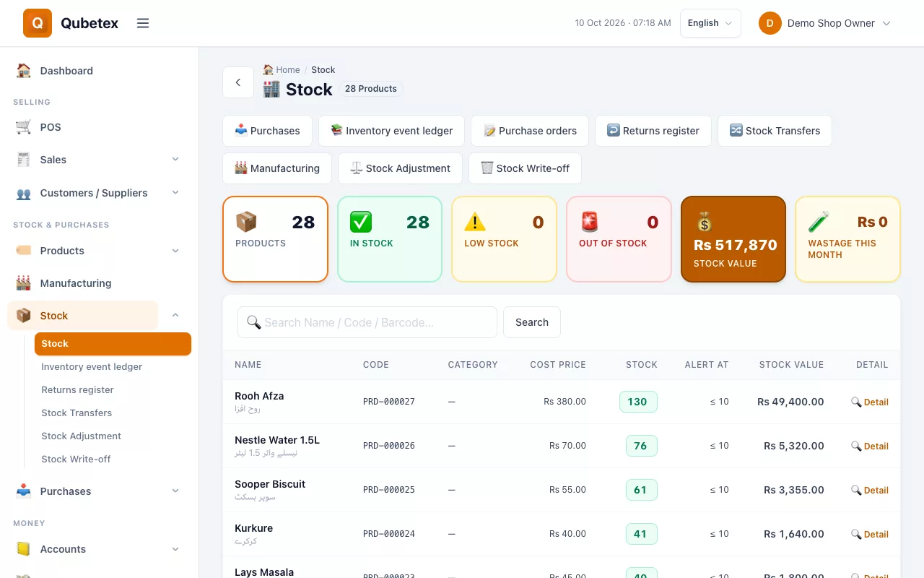Click the Home breadcrumb link
Viewport: 924px width, 578px height.
pyautogui.click(x=282, y=70)
